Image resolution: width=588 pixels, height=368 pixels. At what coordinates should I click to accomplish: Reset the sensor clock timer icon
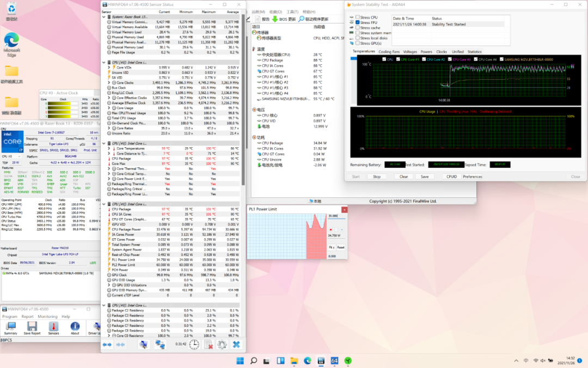[194, 345]
